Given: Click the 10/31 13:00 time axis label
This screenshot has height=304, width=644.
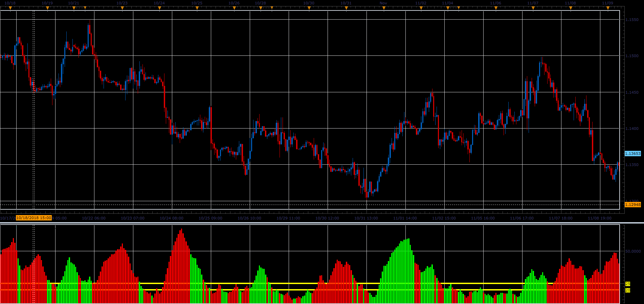Looking at the screenshot, I should [x=366, y=218].
